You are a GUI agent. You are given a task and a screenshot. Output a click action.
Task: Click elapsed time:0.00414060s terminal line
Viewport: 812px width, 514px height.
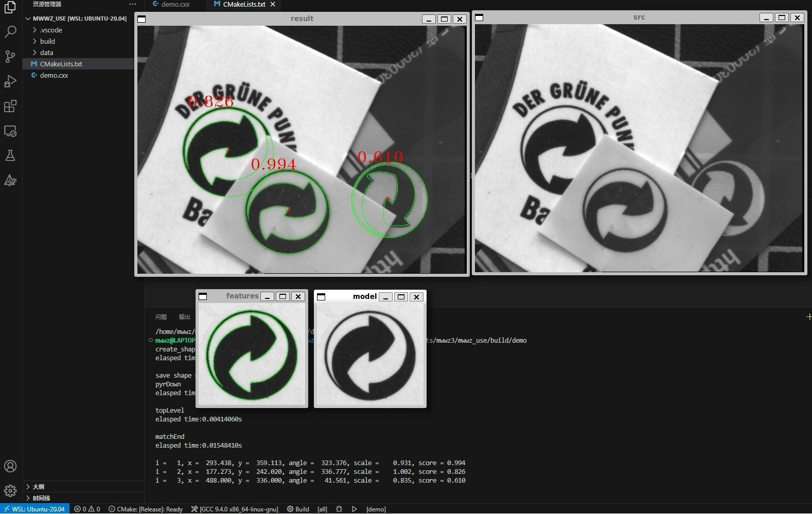point(199,419)
